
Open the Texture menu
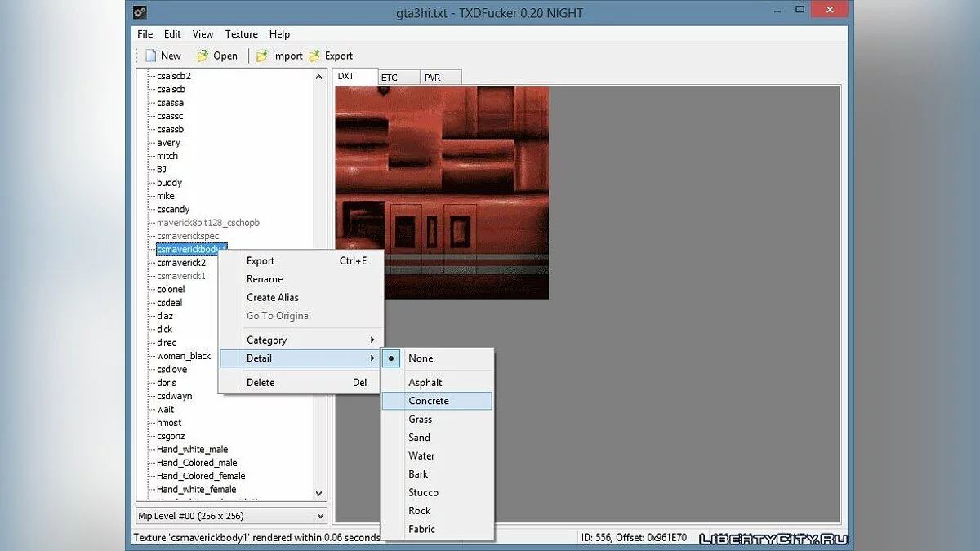(x=241, y=34)
